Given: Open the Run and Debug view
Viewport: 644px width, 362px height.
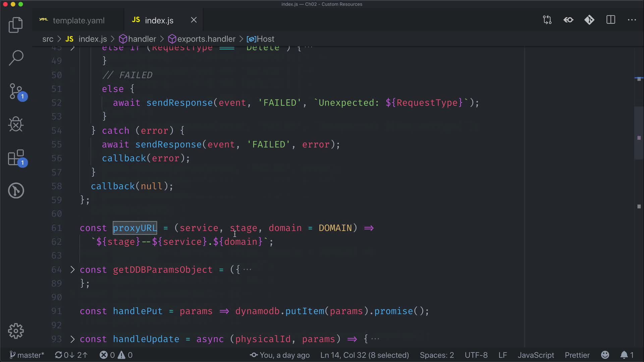Looking at the screenshot, I should pyautogui.click(x=15, y=124).
